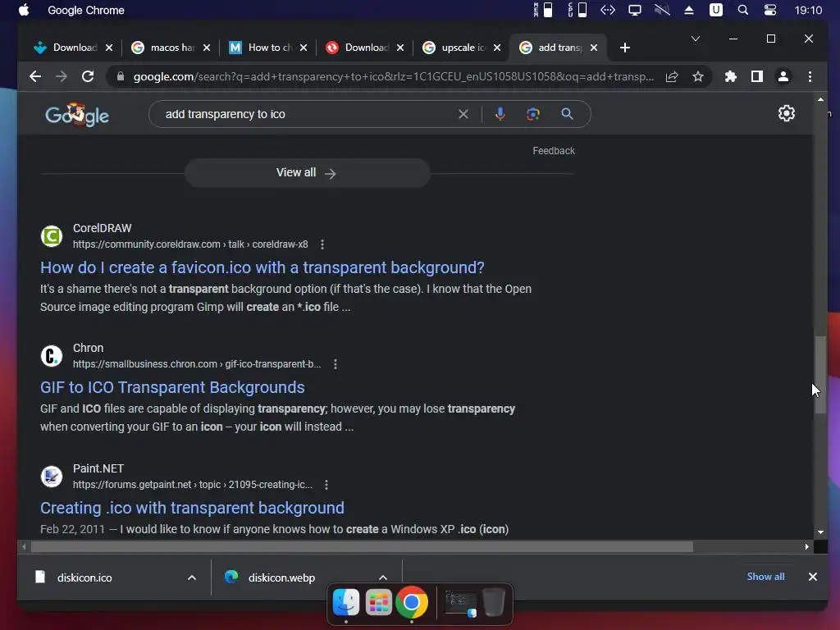
Task: Click the muted volume icon in menu bar
Action: (662, 10)
